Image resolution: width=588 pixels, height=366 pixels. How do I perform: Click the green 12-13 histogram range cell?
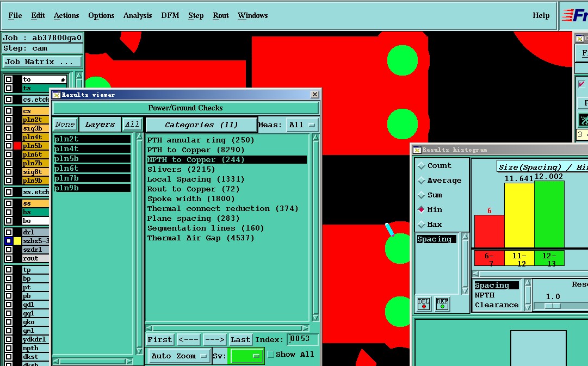point(549,259)
